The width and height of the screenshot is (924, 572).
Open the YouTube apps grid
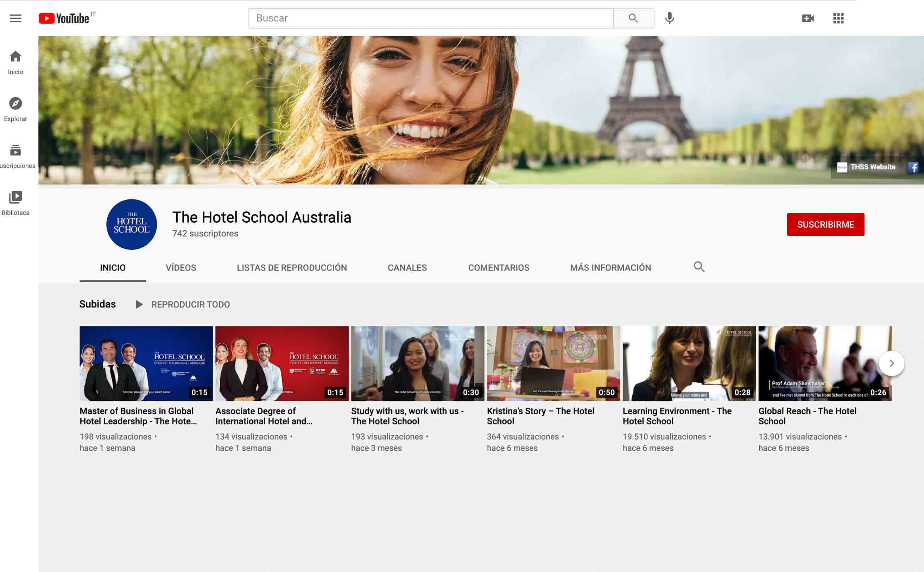pos(838,18)
